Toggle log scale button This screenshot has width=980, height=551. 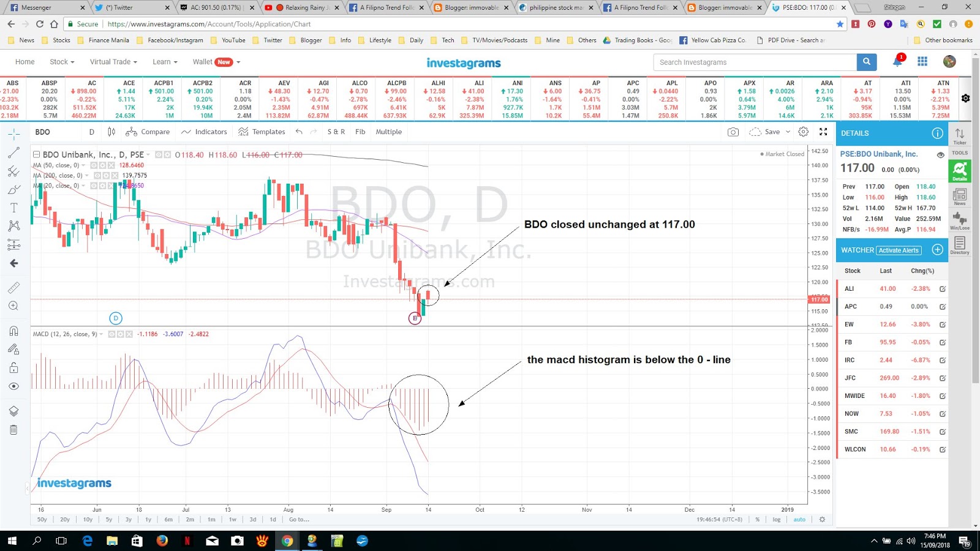pos(776,519)
